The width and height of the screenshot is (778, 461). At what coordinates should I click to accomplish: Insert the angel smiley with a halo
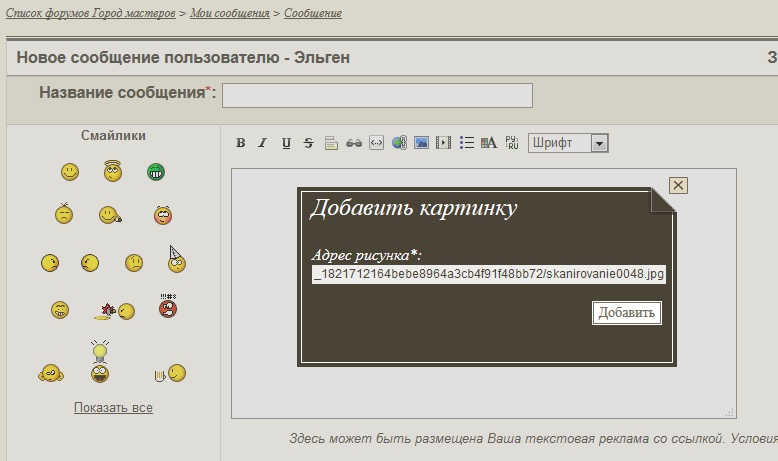(x=113, y=171)
